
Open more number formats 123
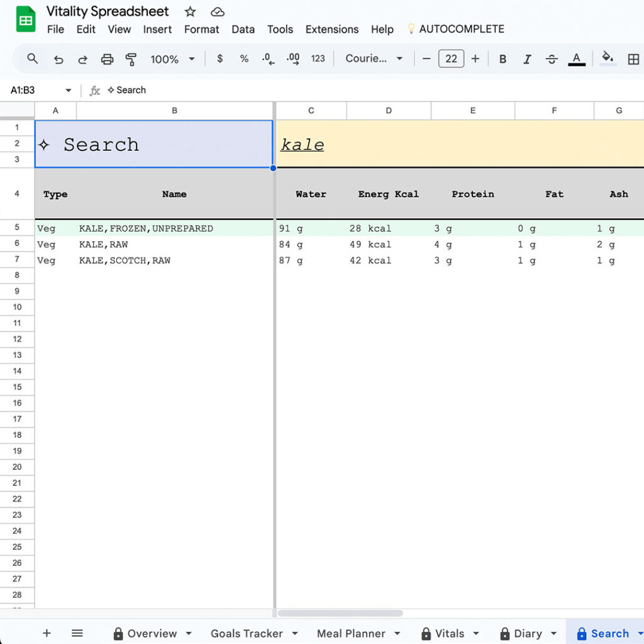tap(318, 58)
